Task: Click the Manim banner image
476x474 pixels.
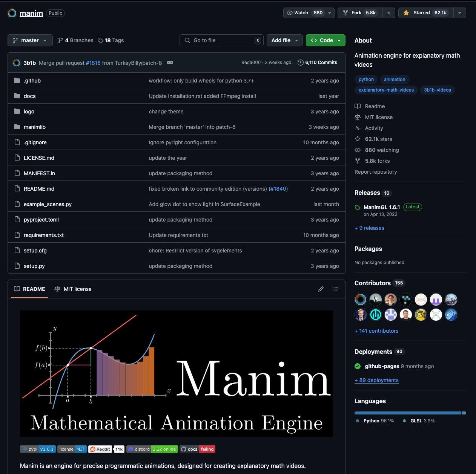Action: click(177, 374)
